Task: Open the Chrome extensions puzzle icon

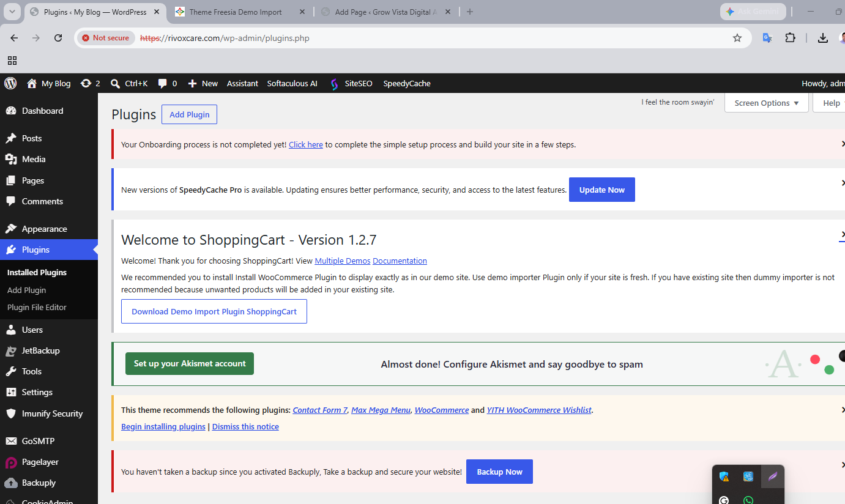Action: 791,38
